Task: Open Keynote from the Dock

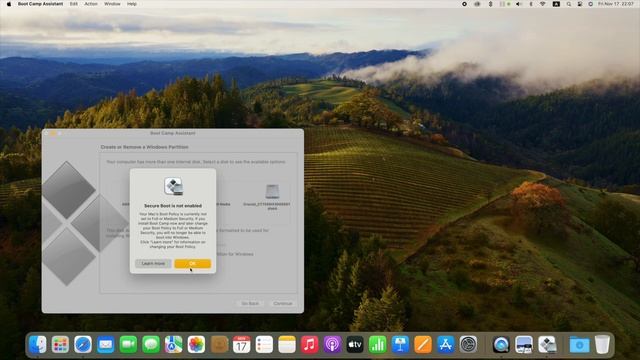Action: click(400, 345)
